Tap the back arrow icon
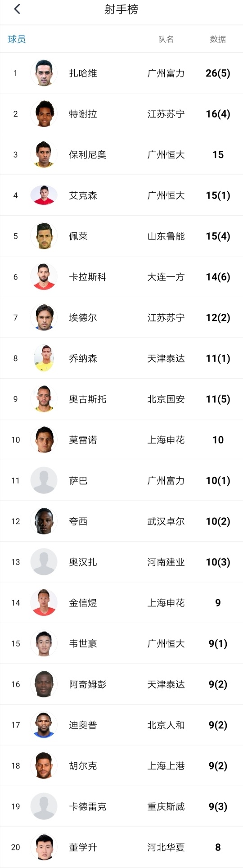 [x=17, y=9]
